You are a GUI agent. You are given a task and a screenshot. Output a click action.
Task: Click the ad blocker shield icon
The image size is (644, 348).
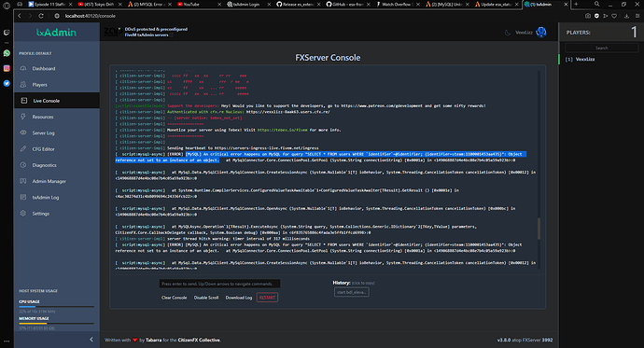click(x=596, y=16)
